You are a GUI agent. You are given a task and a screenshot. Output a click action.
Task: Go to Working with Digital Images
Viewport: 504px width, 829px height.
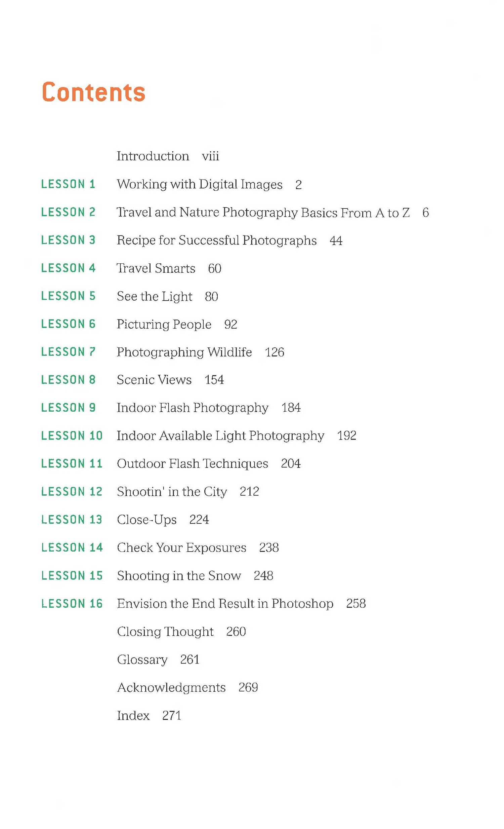click(x=199, y=184)
